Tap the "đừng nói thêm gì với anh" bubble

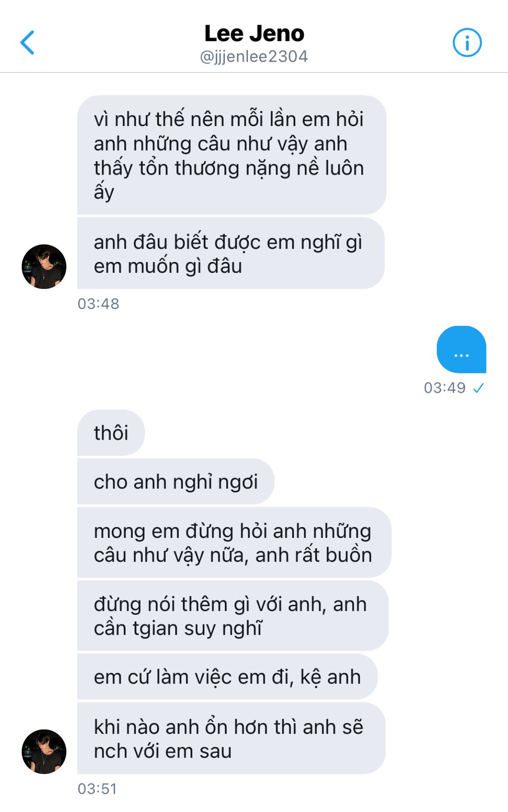[233, 616]
